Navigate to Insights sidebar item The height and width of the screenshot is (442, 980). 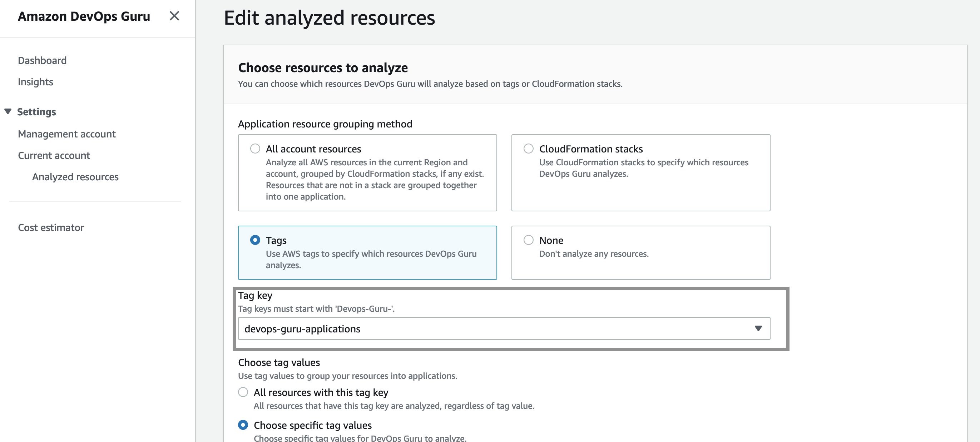click(35, 81)
